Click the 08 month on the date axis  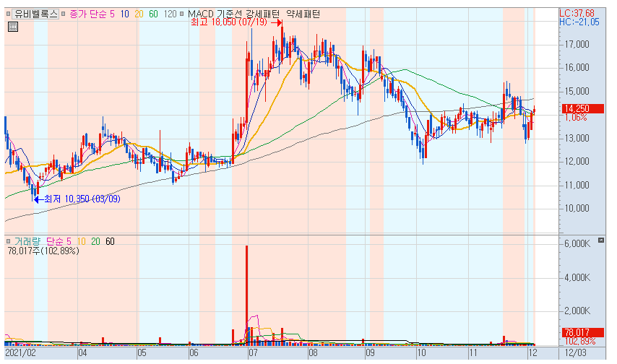coord(313,352)
